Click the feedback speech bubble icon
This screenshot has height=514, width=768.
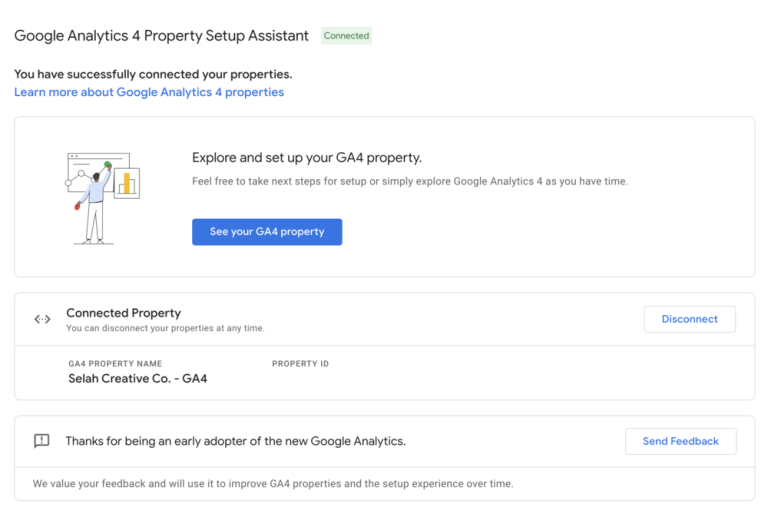(x=42, y=441)
